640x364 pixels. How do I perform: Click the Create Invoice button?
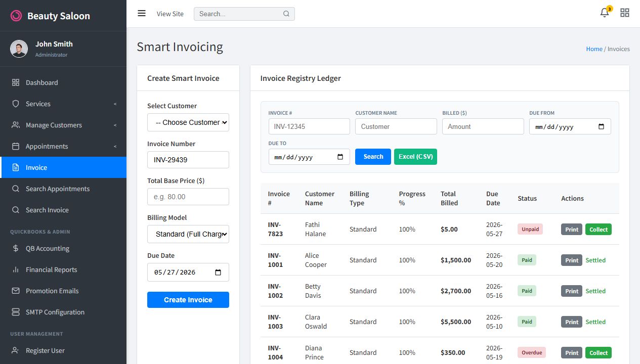188,300
